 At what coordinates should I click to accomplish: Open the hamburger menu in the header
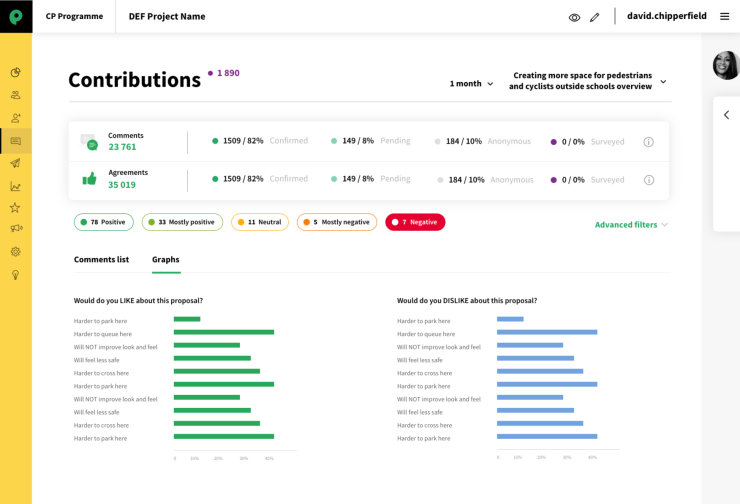pyautogui.click(x=725, y=16)
